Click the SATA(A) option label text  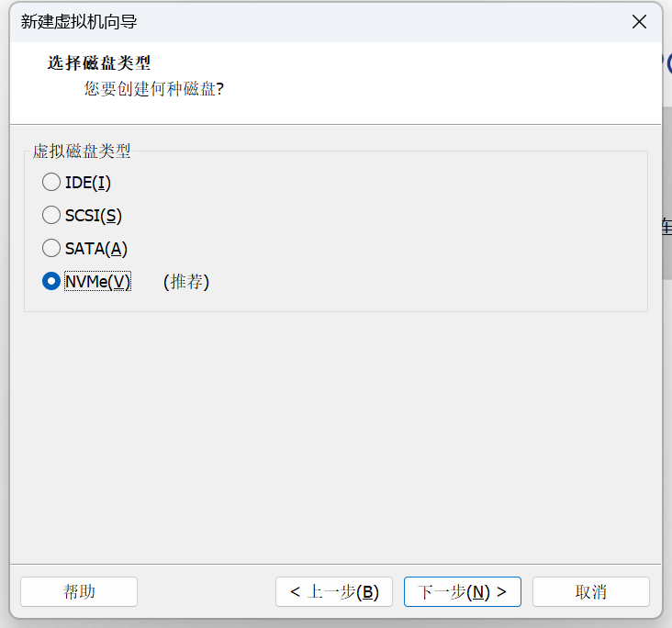pos(96,249)
